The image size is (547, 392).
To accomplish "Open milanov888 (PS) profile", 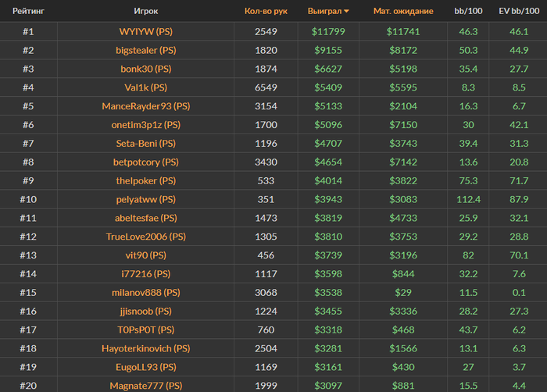I will (x=145, y=293).
